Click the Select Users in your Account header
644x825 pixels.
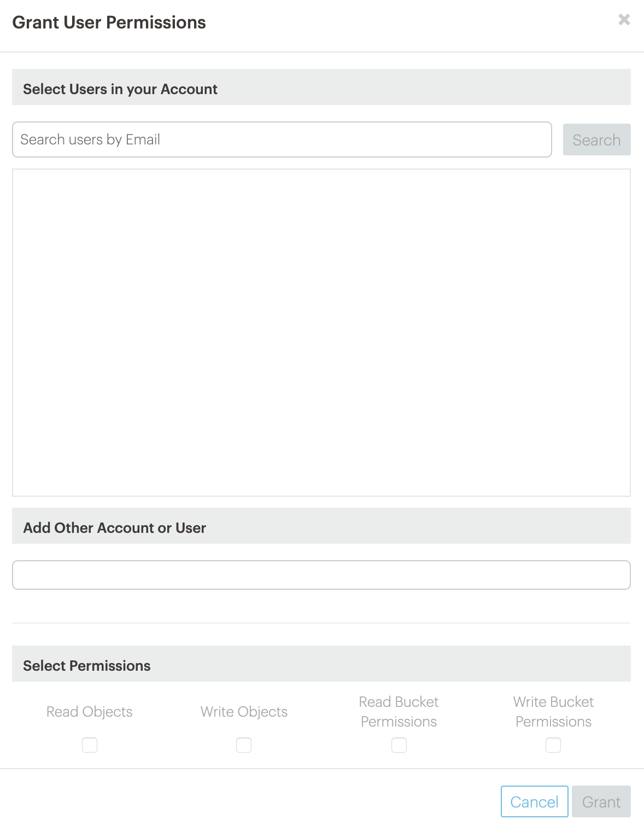(120, 89)
